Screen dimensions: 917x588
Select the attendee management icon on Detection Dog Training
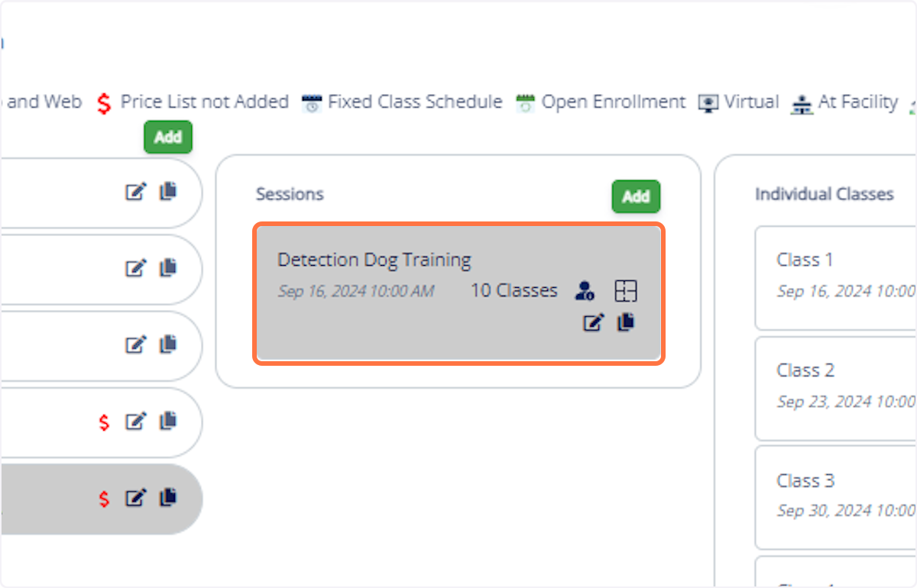point(585,291)
